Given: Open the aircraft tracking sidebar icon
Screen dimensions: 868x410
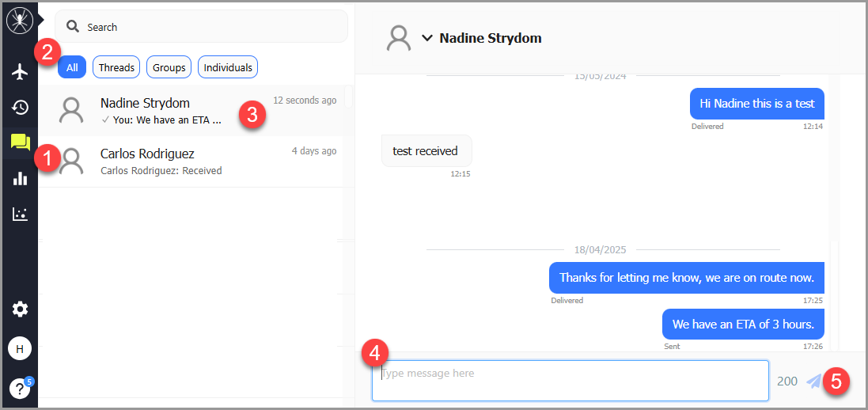Looking at the screenshot, I should [x=20, y=71].
